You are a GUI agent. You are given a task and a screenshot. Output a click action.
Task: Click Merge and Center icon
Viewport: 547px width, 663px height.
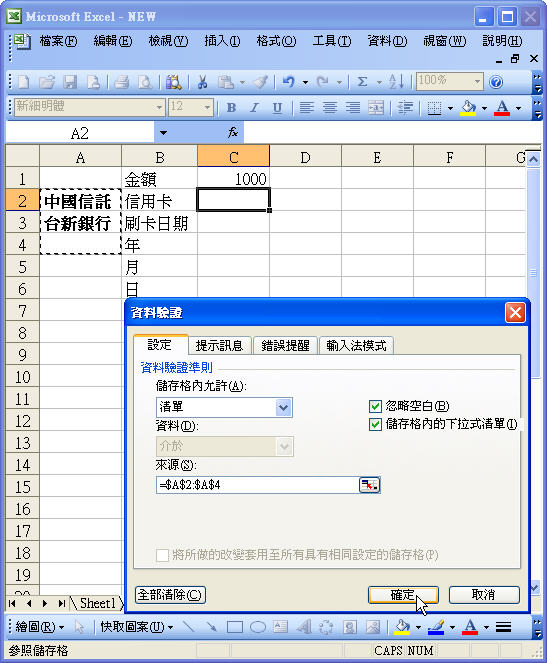click(376, 108)
